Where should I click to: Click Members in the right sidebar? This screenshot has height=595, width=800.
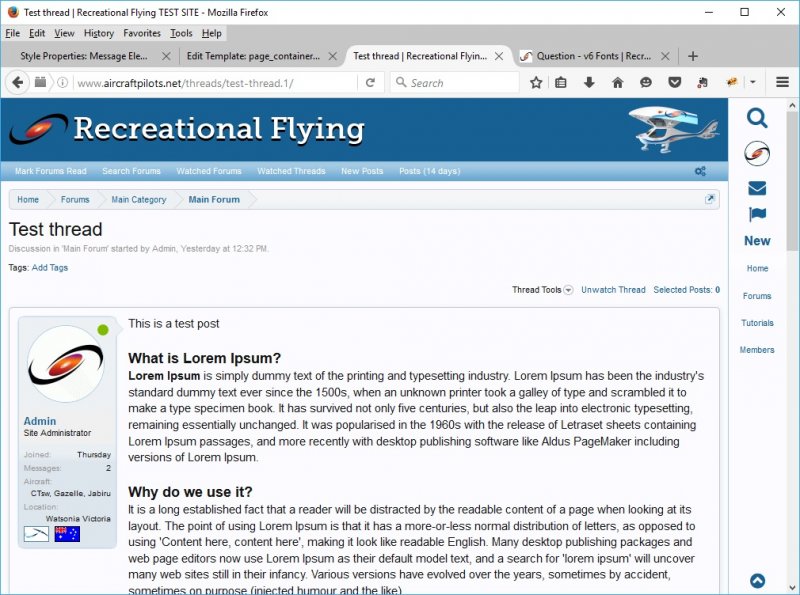point(757,350)
